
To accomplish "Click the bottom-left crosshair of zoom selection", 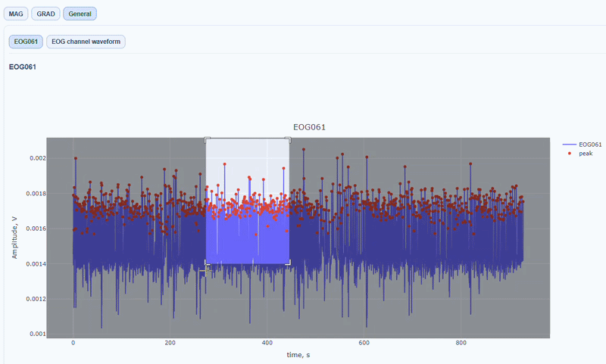I will pyautogui.click(x=205, y=269).
